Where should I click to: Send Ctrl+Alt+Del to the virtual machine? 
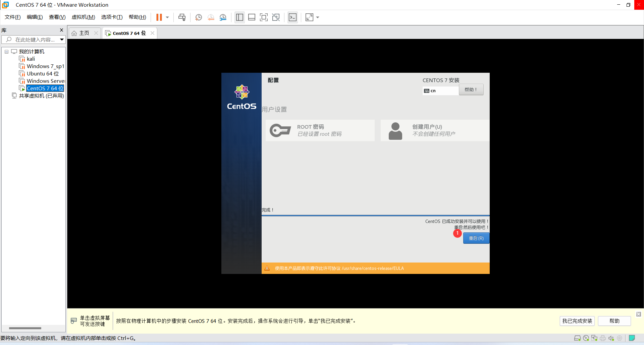click(x=182, y=17)
